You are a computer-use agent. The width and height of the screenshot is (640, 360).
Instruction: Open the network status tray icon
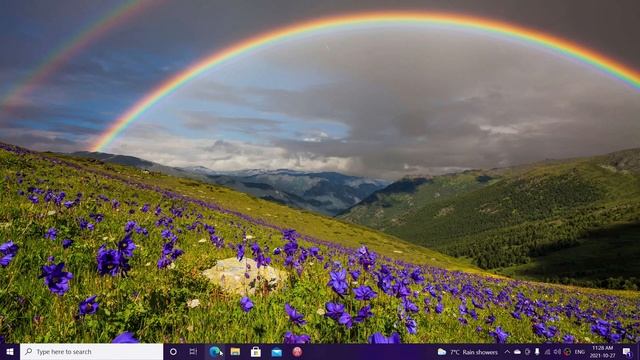(547, 352)
